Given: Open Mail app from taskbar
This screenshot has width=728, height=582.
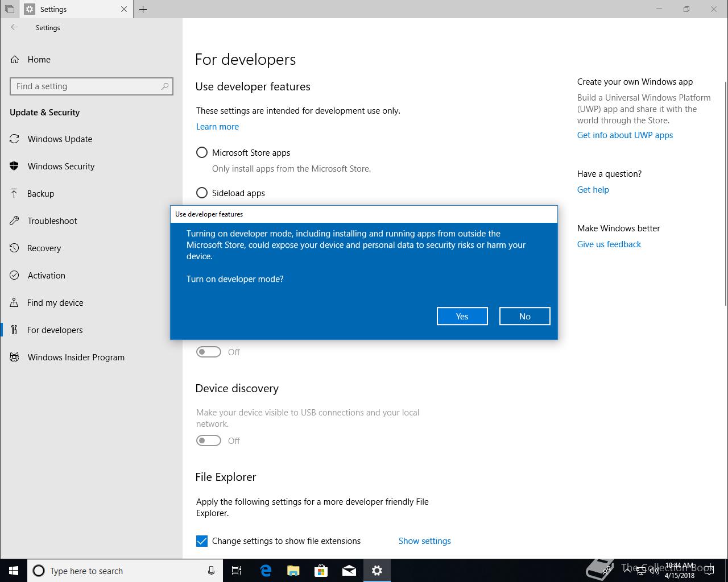Looking at the screenshot, I should [349, 571].
